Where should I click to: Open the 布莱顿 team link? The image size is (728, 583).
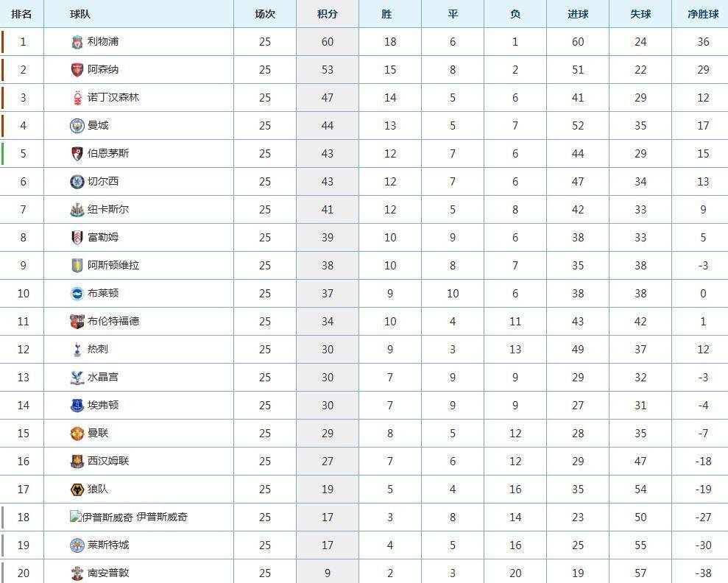[103, 294]
